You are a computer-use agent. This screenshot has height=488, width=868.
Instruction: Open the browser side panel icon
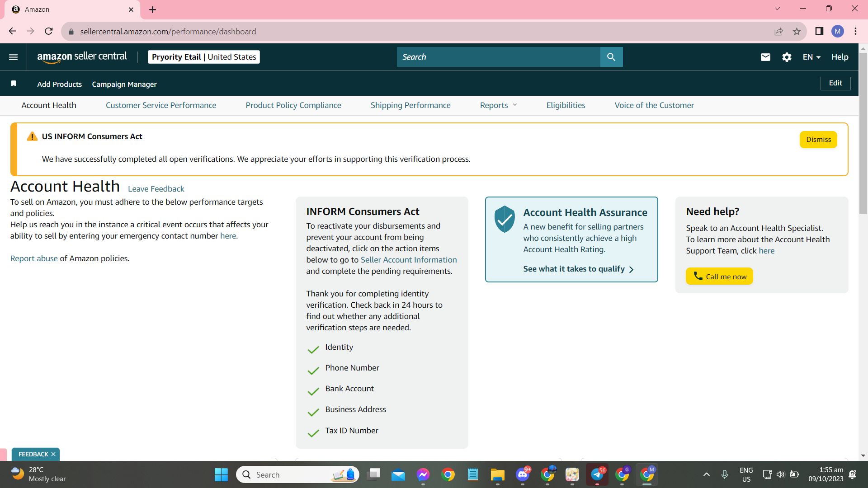tap(819, 31)
